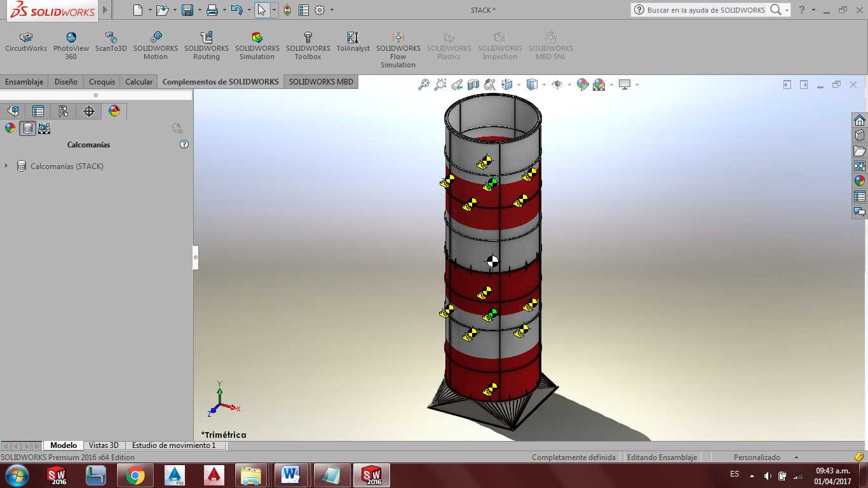This screenshot has width=868, height=488.
Task: Open the Custom Properties task pane icon
Action: (x=860, y=196)
